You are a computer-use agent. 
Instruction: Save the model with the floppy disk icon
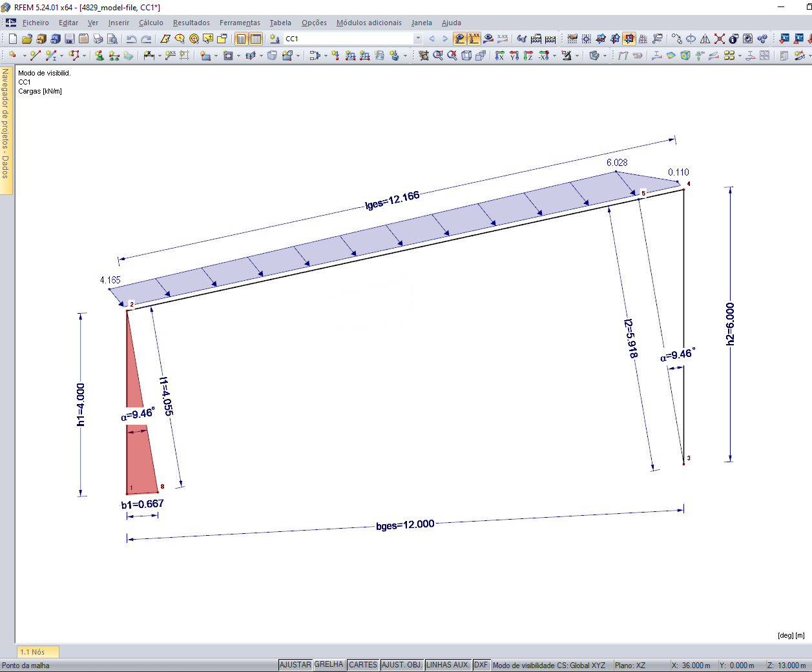(70, 39)
